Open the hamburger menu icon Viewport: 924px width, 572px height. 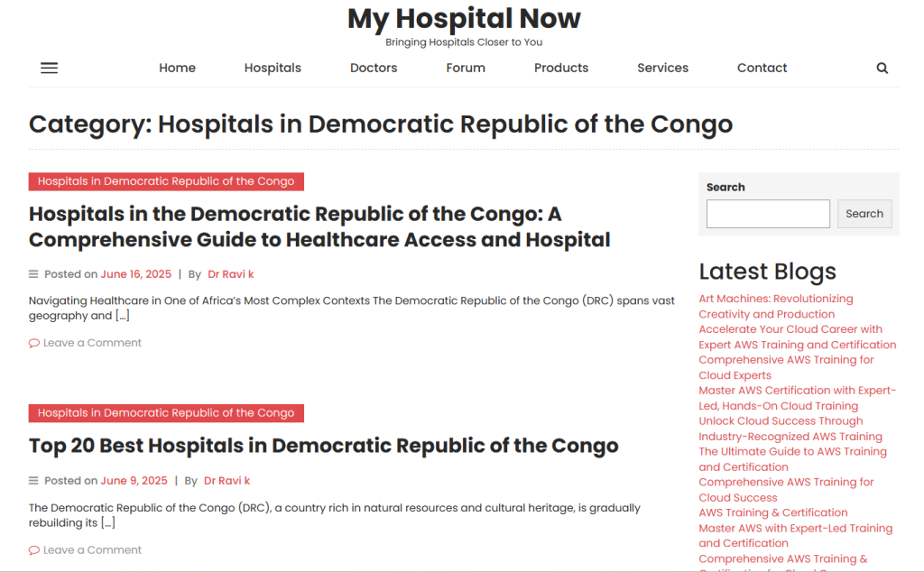point(50,68)
